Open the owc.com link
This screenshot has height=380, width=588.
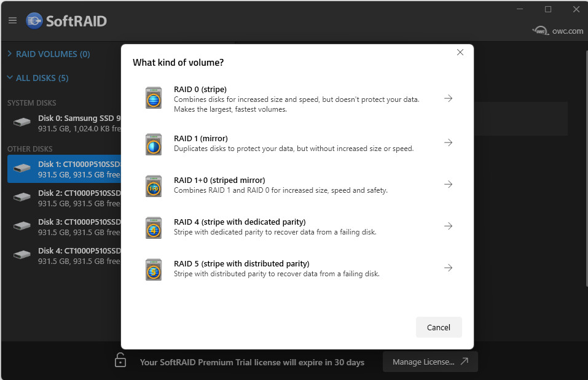558,31
